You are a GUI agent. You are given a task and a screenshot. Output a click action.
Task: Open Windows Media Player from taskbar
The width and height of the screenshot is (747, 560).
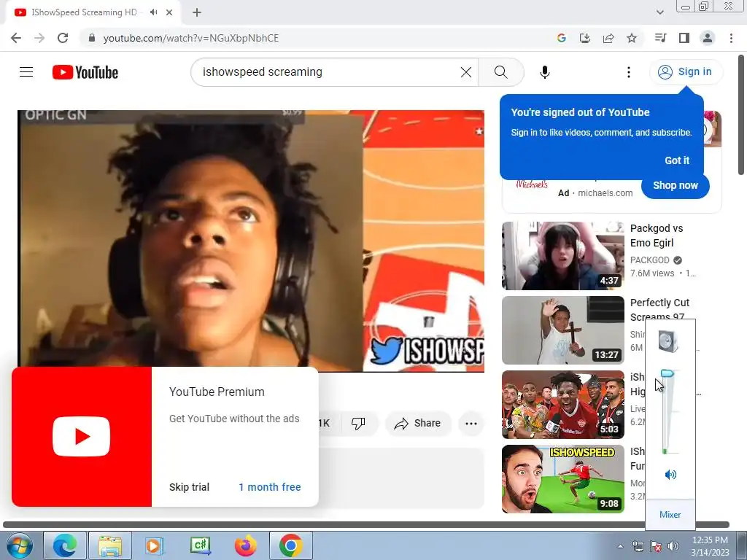coord(154,545)
